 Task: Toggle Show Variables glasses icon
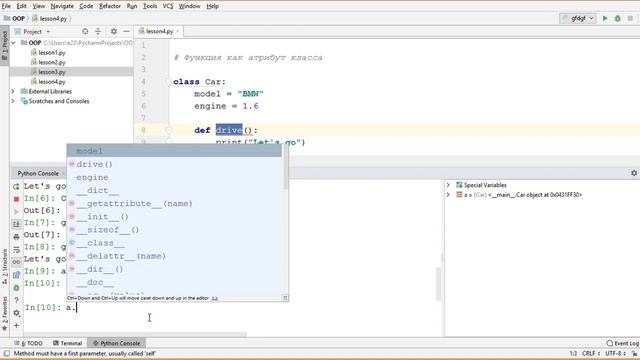pyautogui.click(x=16, y=262)
